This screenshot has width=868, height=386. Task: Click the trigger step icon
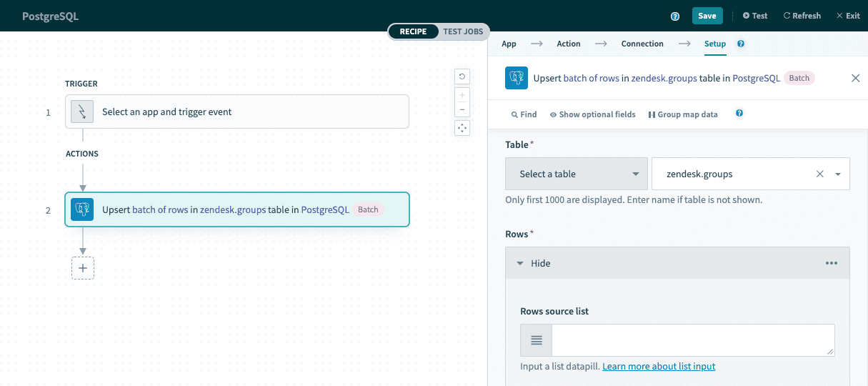82,112
